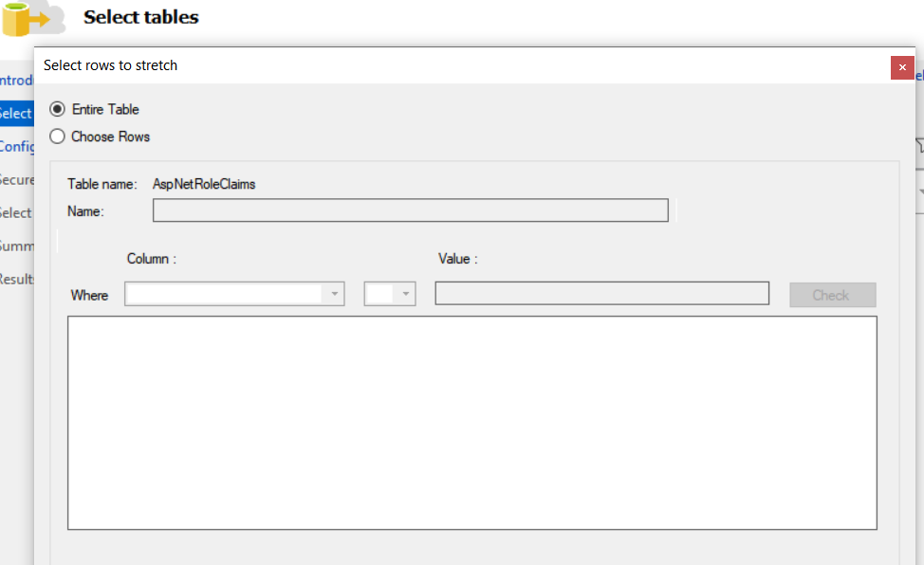Click the AspNetRoleClaims table name label

click(204, 184)
